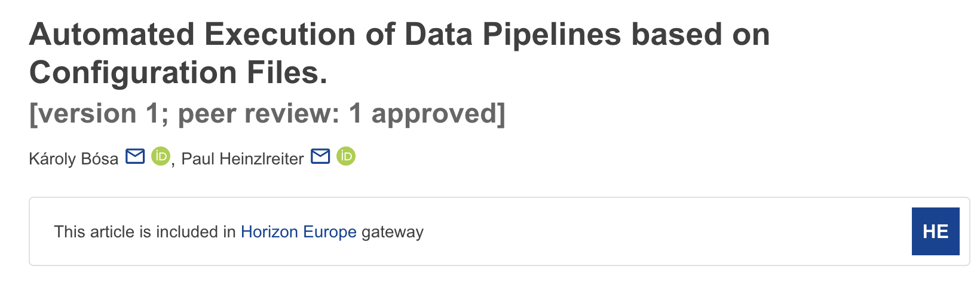This screenshot has height=281, width=980.
Task: Click "This article is included in" text
Action: click(x=145, y=232)
